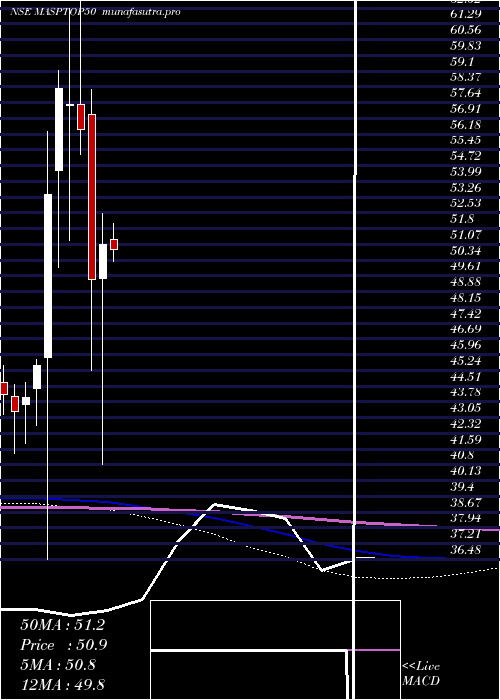Click the 57.64 price axis label

point(465,93)
